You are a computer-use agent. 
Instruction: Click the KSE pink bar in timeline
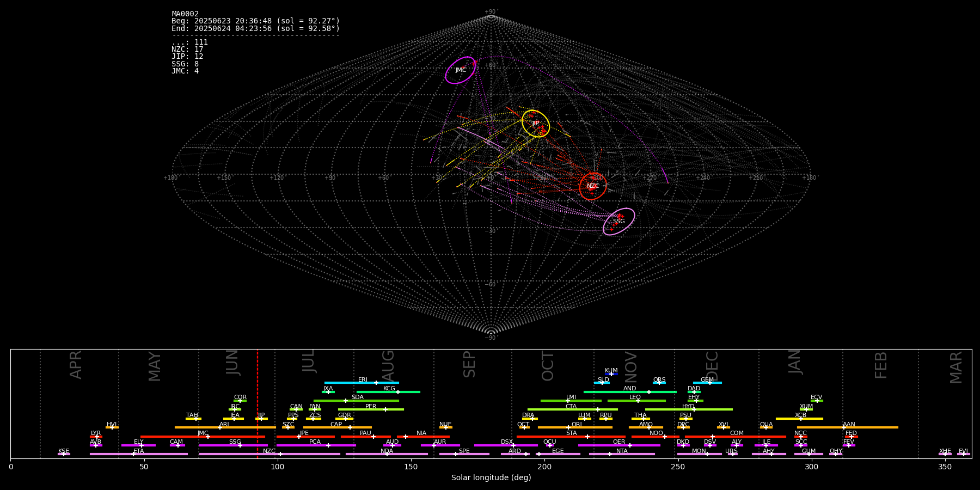tap(64, 454)
